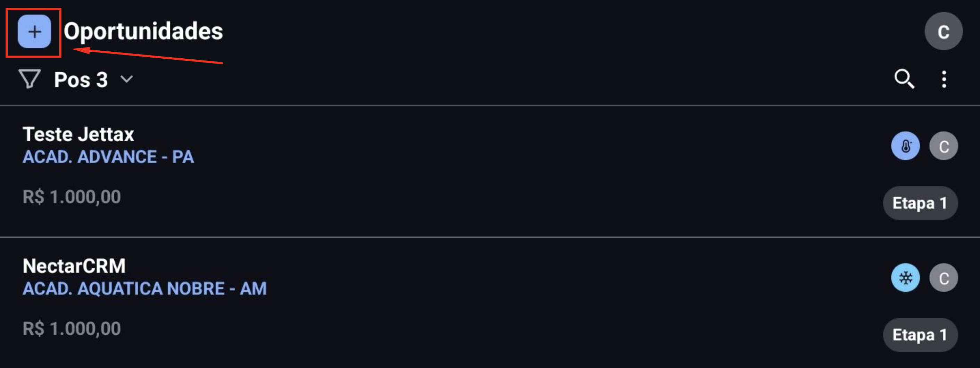This screenshot has height=368, width=980.
Task: Click R$ 1.000,00 value of Teste Jettax
Action: coord(72,197)
